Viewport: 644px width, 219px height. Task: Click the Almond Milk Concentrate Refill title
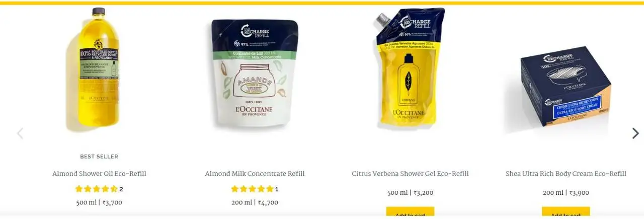tap(255, 174)
